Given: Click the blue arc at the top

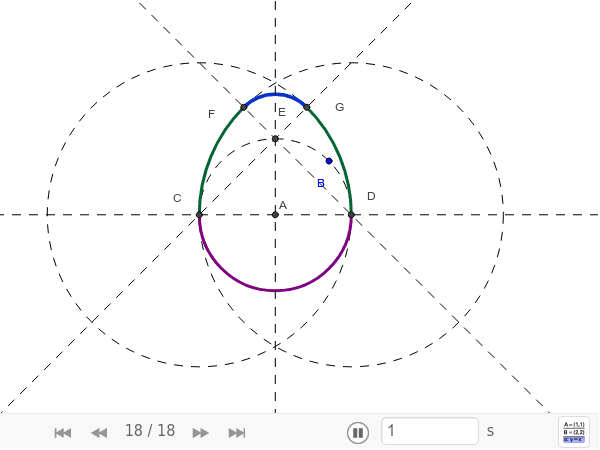Looking at the screenshot, I should [x=275, y=94].
